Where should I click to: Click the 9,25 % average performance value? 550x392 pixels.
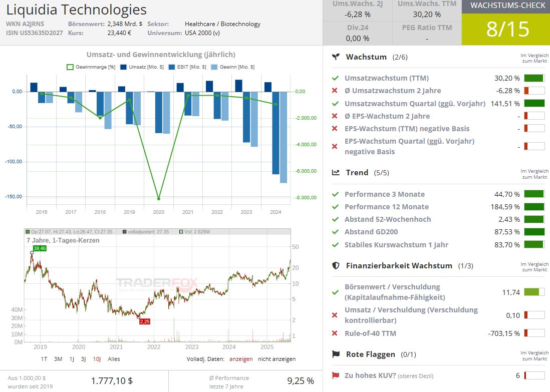301,381
